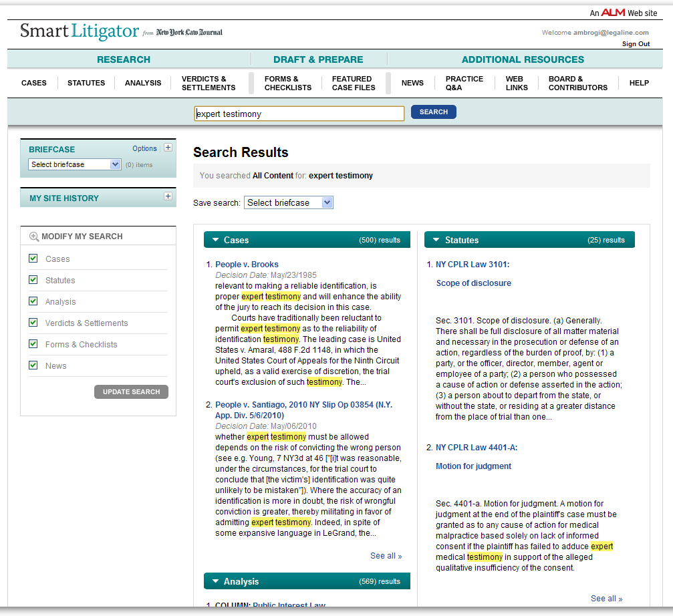Open Featured Case Files menu item
This screenshot has height=616, width=673.
[x=354, y=84]
